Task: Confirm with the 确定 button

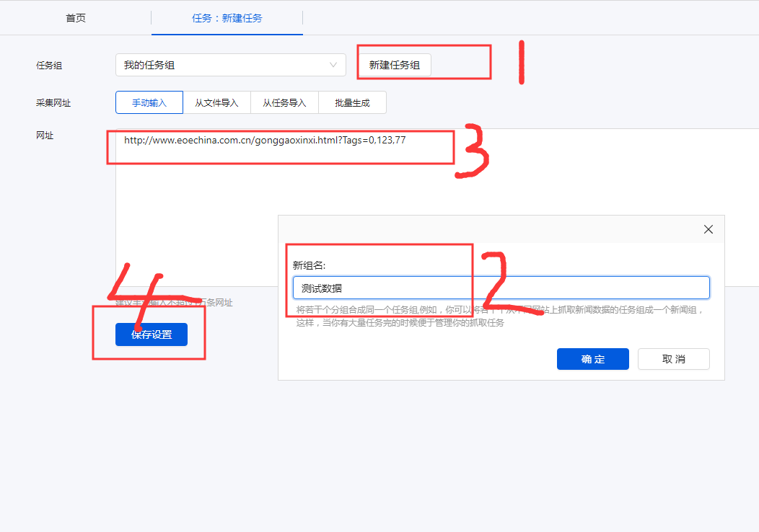Action: coord(592,359)
